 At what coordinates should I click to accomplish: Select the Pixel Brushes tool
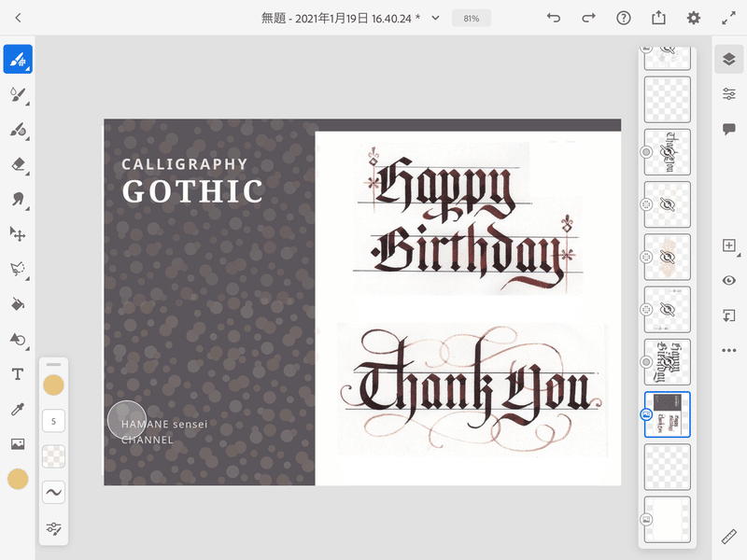pos(18,59)
